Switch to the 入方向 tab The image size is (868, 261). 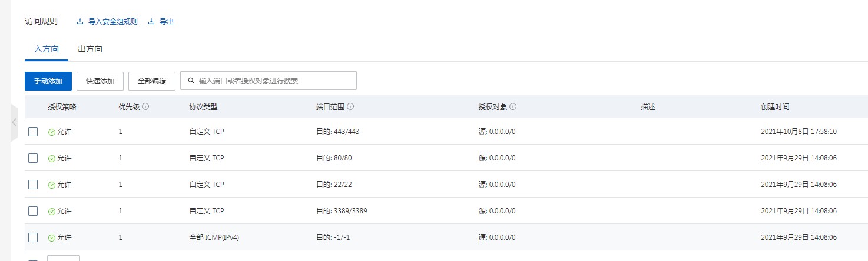[x=47, y=49]
